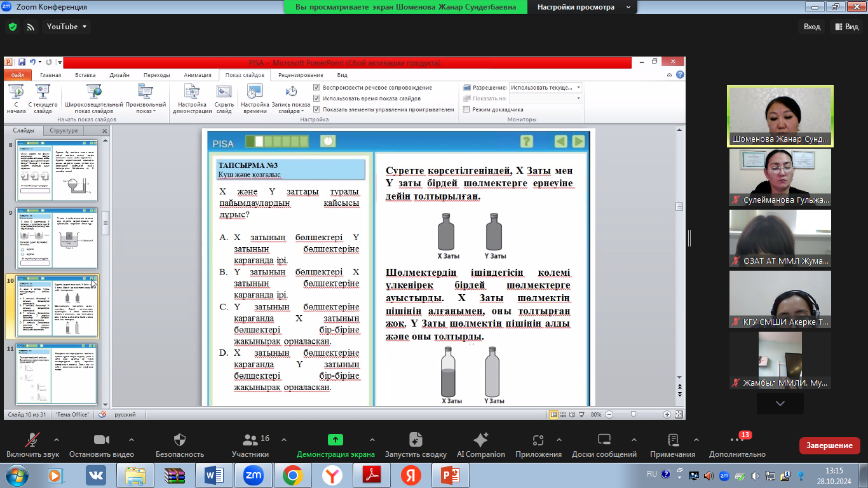
Task: Switch to the Рецензирование ribbon tab
Action: [301, 75]
